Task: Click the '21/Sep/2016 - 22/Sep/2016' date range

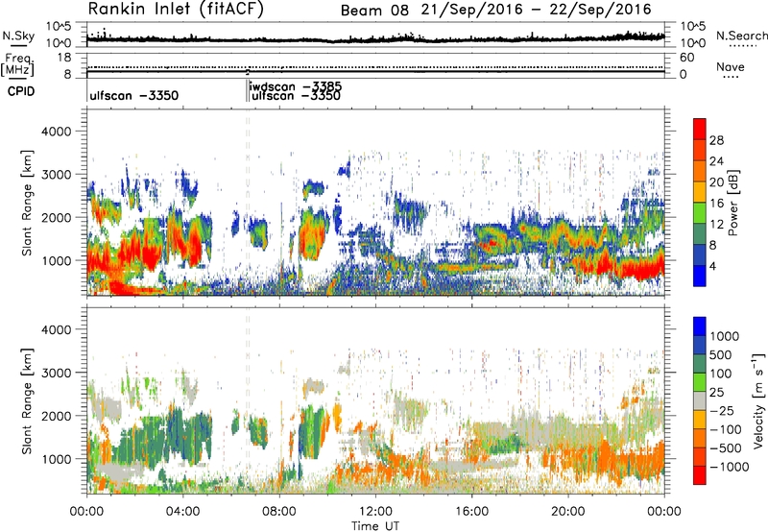Action: [x=537, y=10]
